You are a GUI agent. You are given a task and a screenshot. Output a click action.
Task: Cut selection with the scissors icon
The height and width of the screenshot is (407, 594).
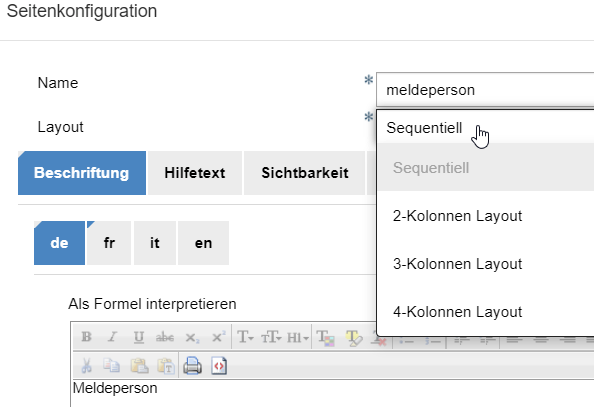86,366
